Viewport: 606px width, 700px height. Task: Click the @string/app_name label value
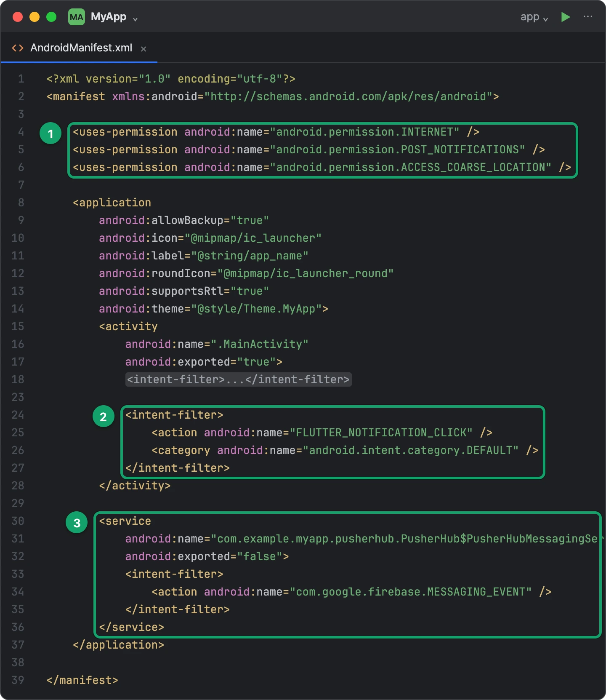[250, 256]
